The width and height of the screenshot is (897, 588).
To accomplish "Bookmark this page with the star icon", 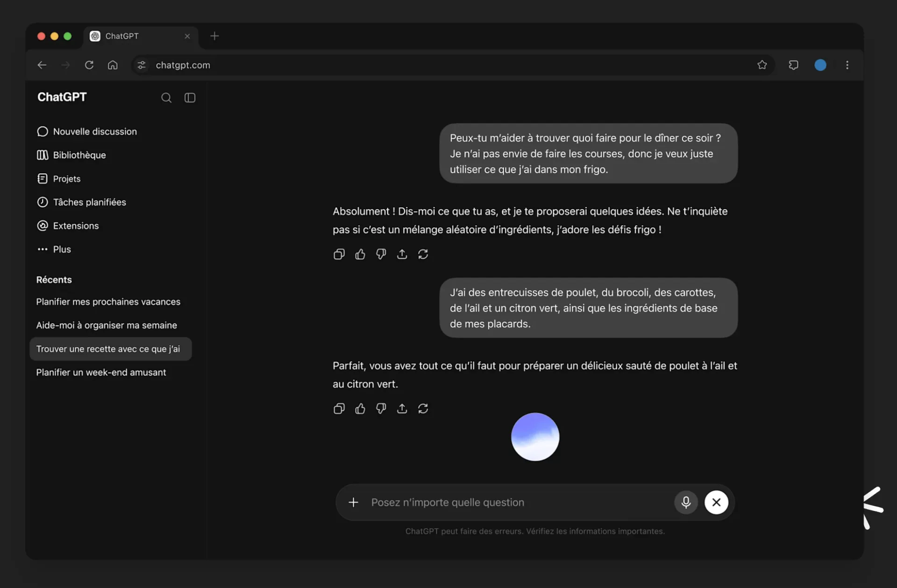I will click(x=762, y=65).
